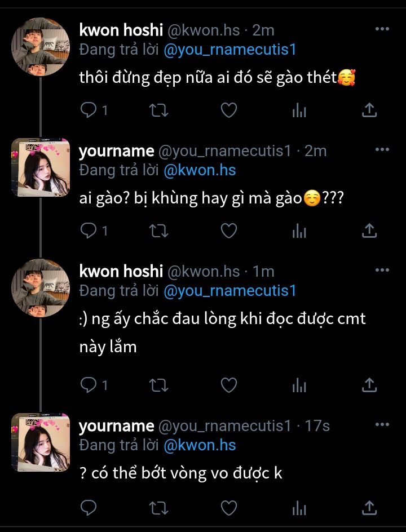Open more options on first kwon hoshi tweet
Viewport: 406px width, 532px height.
point(382,29)
